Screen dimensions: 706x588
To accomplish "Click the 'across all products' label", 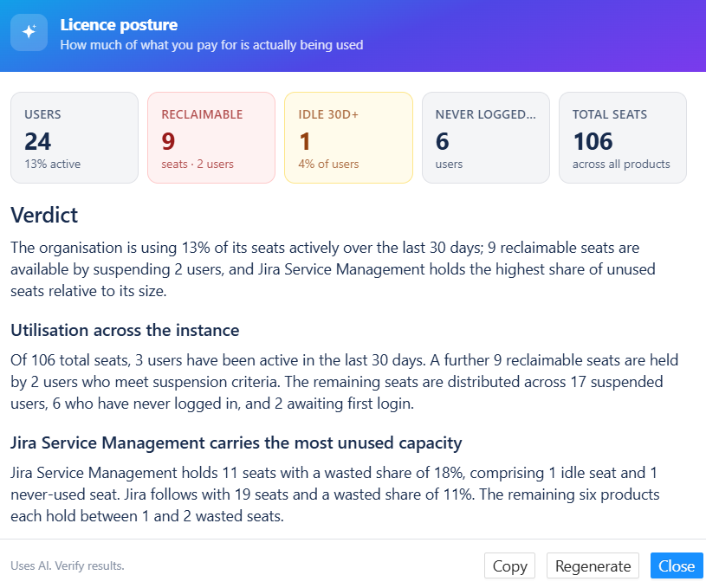I will click(621, 164).
